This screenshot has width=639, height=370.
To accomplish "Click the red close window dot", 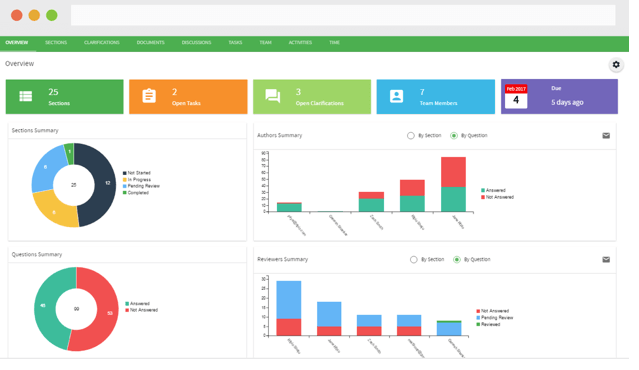I will point(17,15).
